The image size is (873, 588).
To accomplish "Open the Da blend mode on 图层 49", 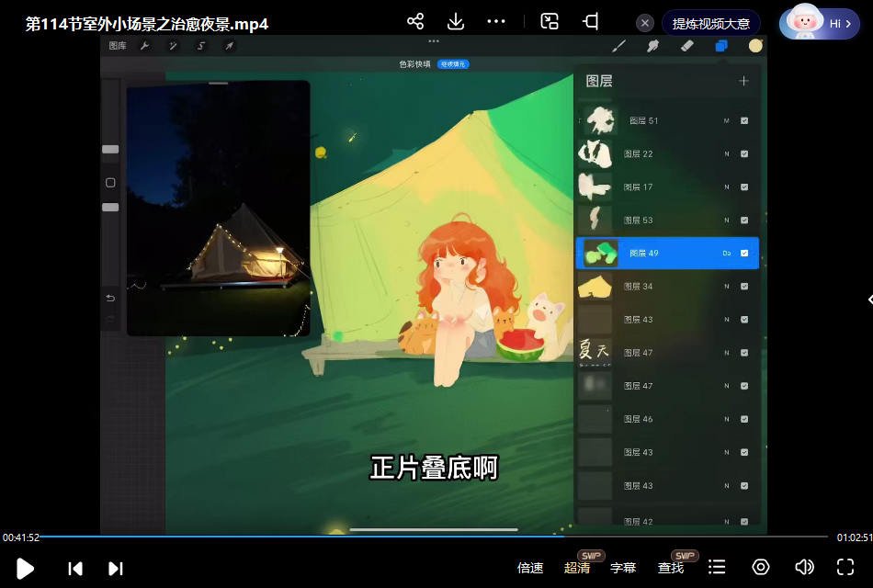I will pos(728,253).
